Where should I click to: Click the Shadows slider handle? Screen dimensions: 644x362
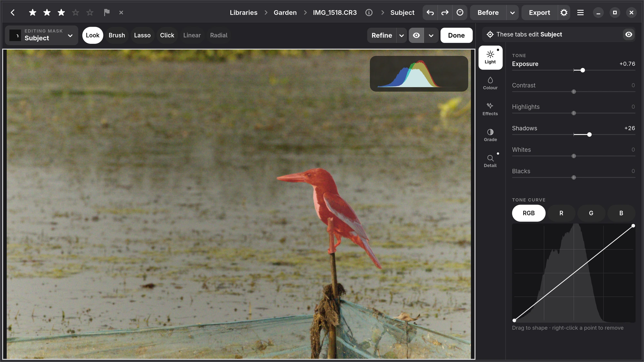(x=589, y=135)
